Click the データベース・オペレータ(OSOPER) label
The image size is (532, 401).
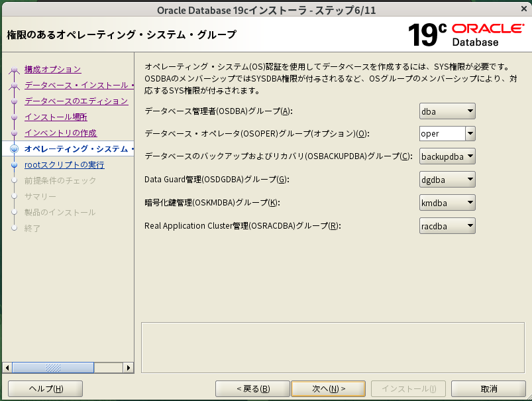pos(257,133)
